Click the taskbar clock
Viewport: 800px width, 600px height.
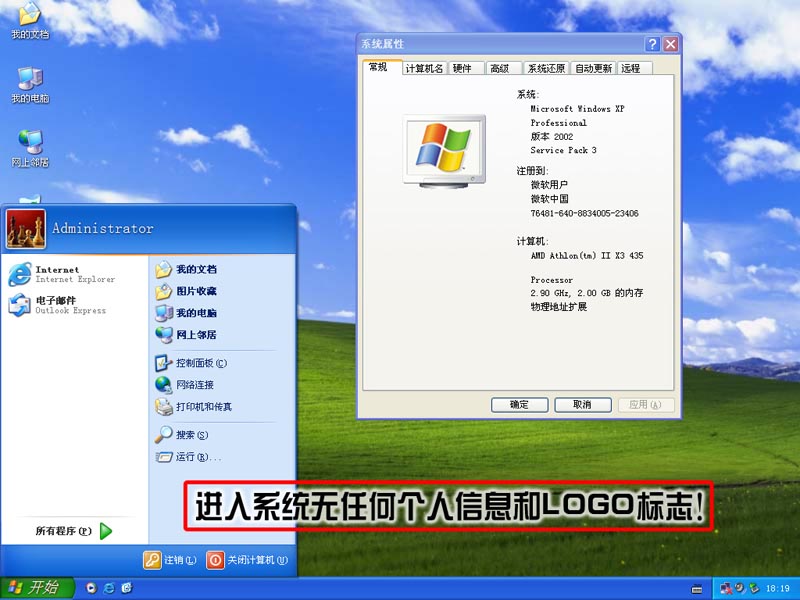779,588
